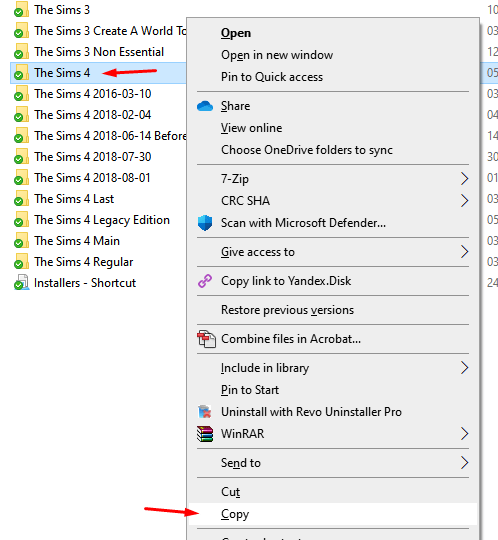Click the OneDrive cloud icon next to Share
Screen dimensions: 498x540
click(205, 106)
